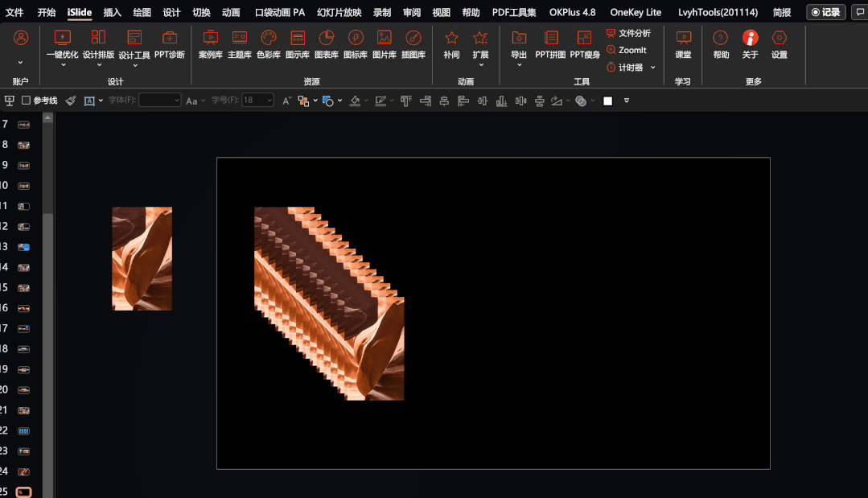
Task: Switch to the 插入 ribbon tab
Action: tap(113, 12)
